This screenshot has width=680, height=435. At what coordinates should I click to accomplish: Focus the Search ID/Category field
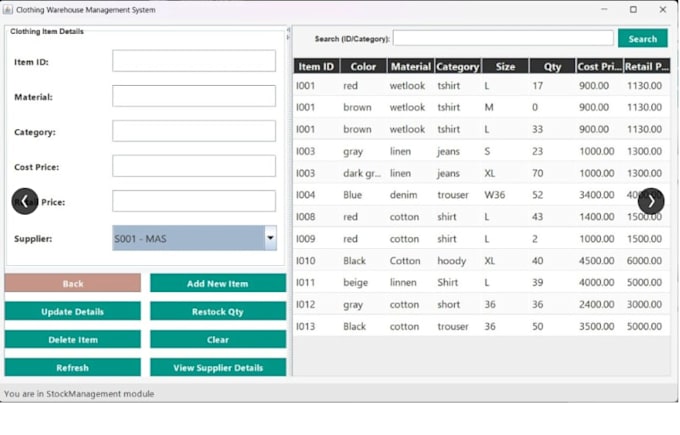point(503,38)
